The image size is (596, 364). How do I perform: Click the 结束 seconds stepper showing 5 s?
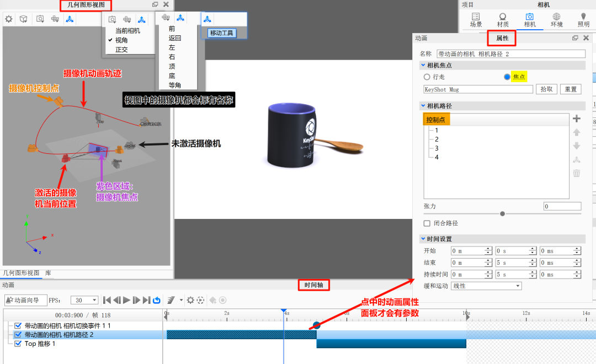(x=516, y=263)
